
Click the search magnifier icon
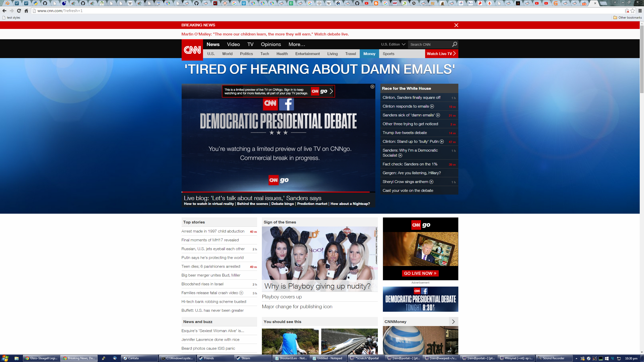[454, 44]
